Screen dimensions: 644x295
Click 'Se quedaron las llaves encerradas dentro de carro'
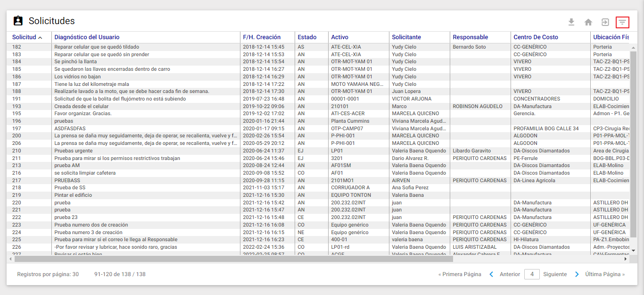coord(112,69)
